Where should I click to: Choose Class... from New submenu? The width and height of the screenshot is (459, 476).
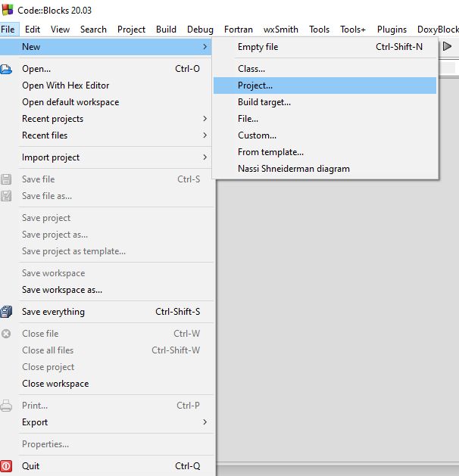325,69
